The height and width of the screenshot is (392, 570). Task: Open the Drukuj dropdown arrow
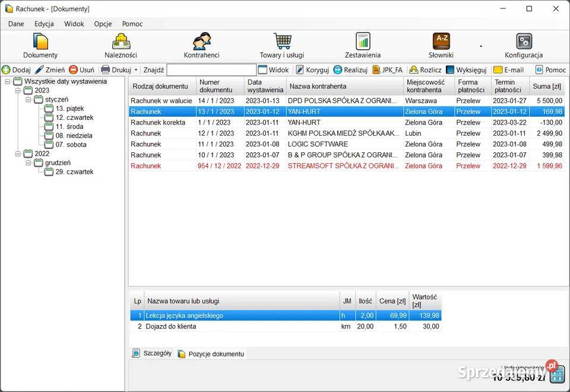coord(136,70)
